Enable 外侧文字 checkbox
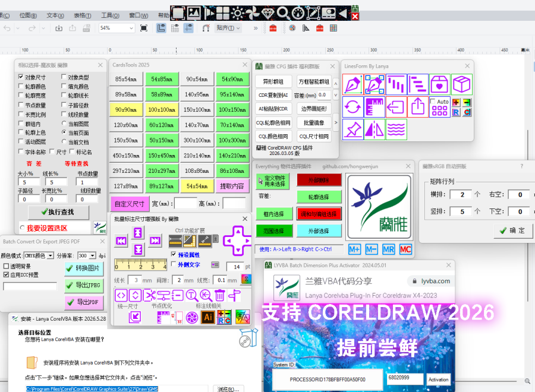The width and height of the screenshot is (535, 392). pos(174,264)
